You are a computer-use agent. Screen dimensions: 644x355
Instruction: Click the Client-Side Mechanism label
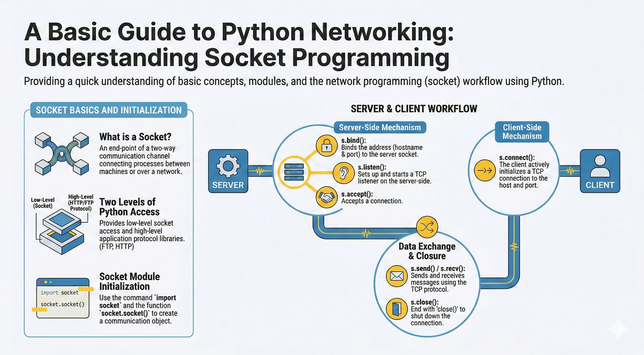tap(522, 132)
